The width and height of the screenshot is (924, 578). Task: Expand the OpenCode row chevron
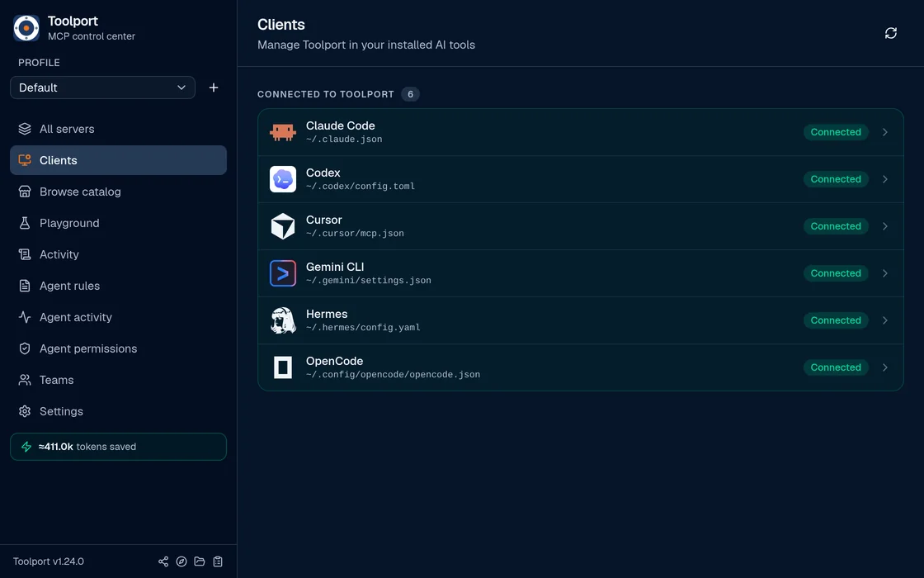885,367
